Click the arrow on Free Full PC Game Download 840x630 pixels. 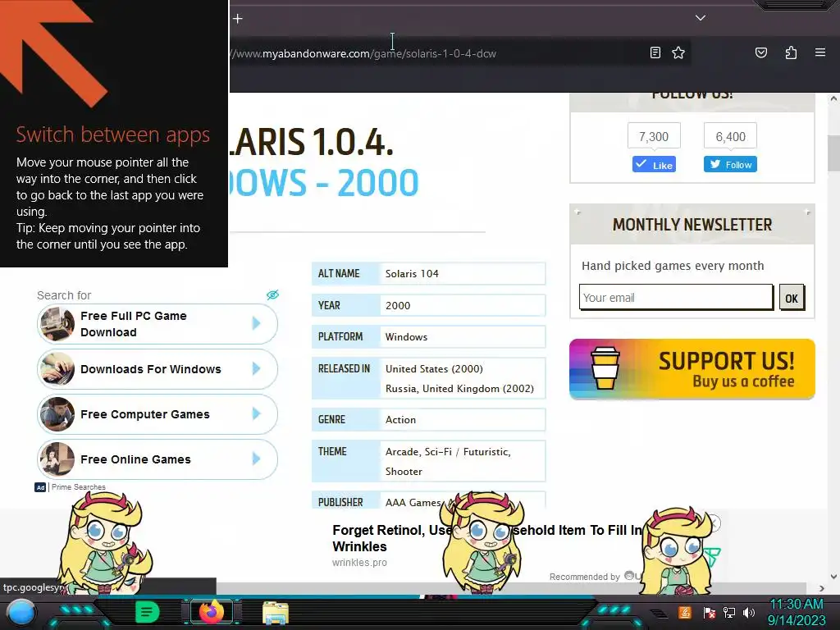256,323
